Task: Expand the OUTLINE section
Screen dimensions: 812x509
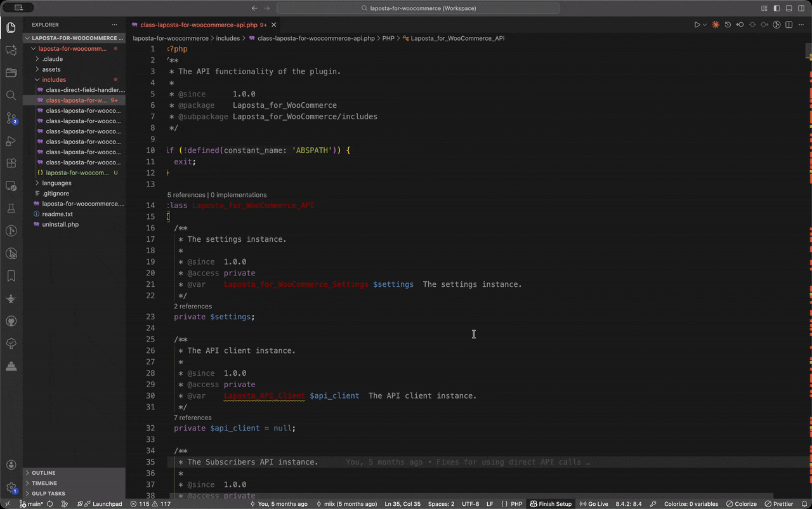Action: [44, 473]
